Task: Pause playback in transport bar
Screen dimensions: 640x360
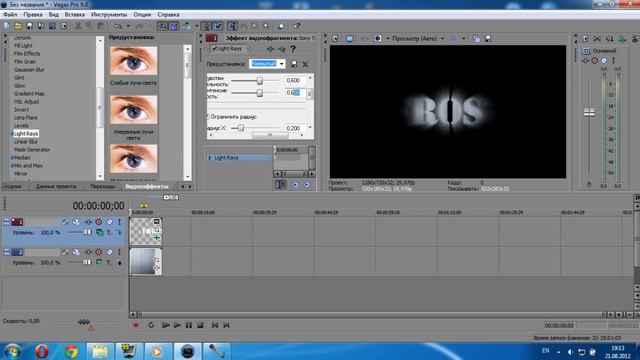Action: [x=189, y=325]
